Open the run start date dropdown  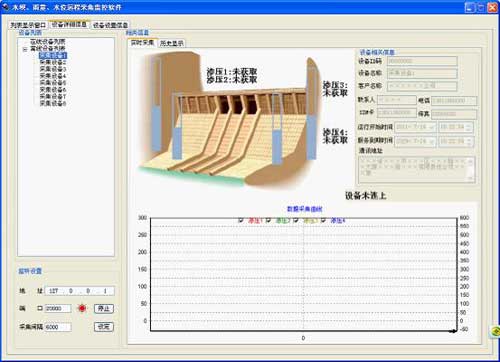pyautogui.click(x=432, y=127)
